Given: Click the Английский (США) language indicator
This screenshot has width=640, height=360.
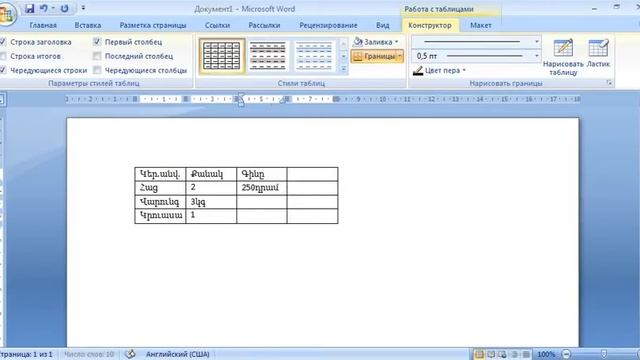Looking at the screenshot, I should point(178,354).
